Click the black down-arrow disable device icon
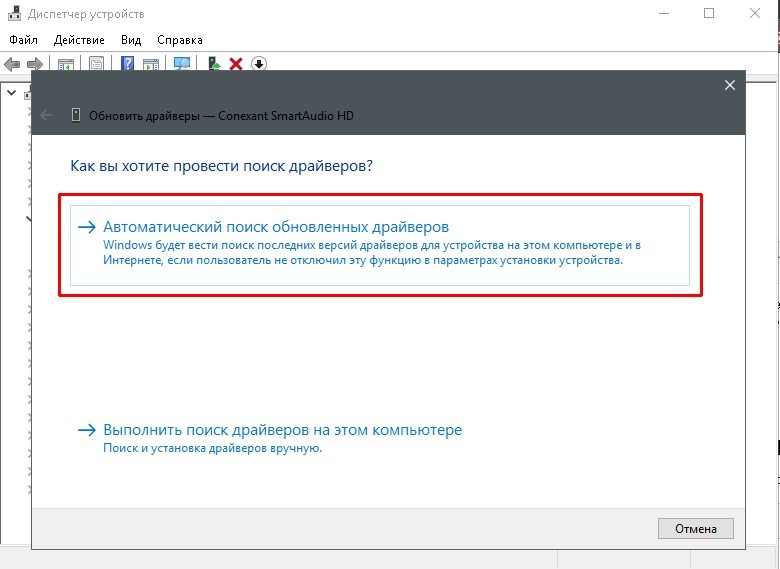Image resolution: width=780 pixels, height=569 pixels. point(259,64)
